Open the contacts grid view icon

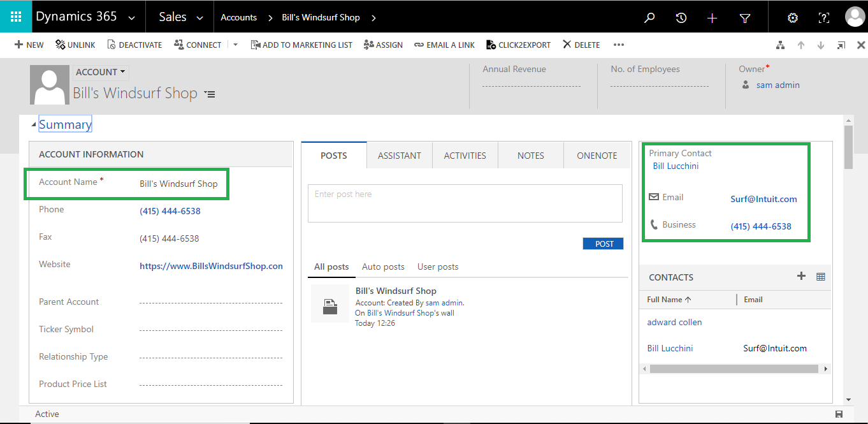(x=821, y=277)
